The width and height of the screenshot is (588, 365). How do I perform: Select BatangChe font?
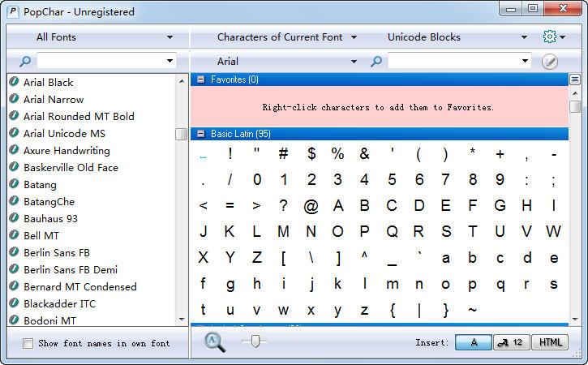pos(49,201)
